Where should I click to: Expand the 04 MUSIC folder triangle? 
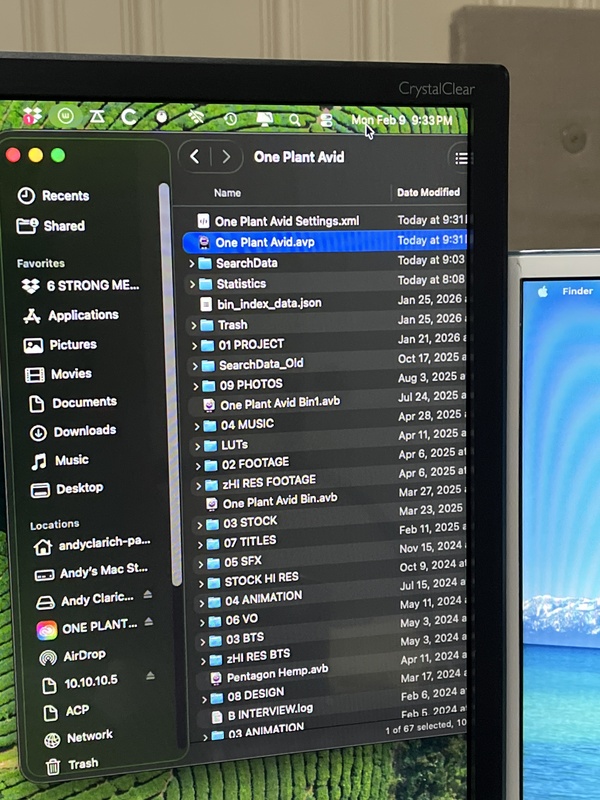(196, 424)
